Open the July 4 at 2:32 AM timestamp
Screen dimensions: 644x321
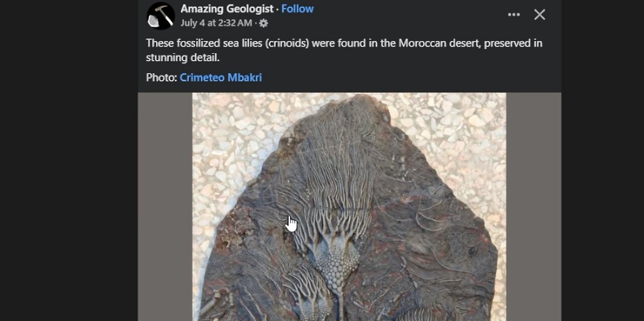point(216,23)
